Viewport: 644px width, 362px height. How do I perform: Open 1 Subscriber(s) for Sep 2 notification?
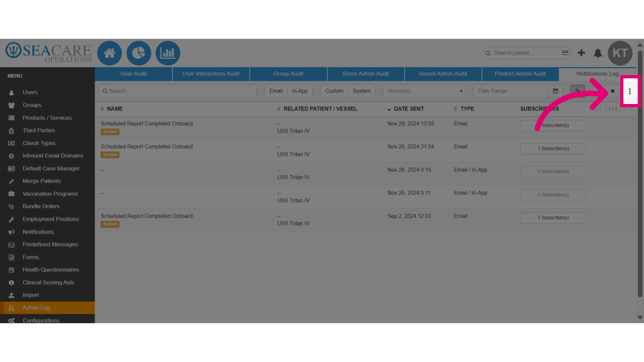tap(553, 218)
